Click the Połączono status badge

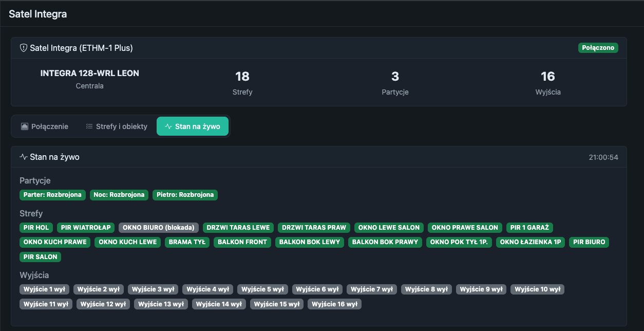pyautogui.click(x=598, y=48)
